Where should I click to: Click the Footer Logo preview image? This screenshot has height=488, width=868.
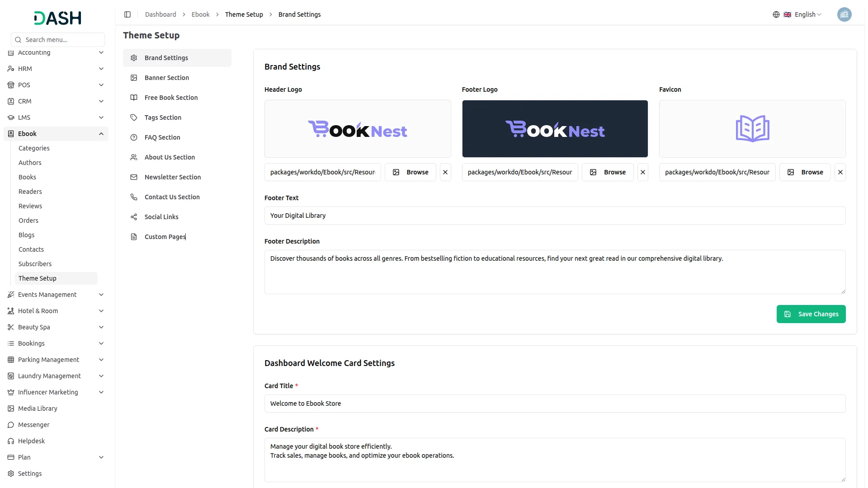pos(555,129)
